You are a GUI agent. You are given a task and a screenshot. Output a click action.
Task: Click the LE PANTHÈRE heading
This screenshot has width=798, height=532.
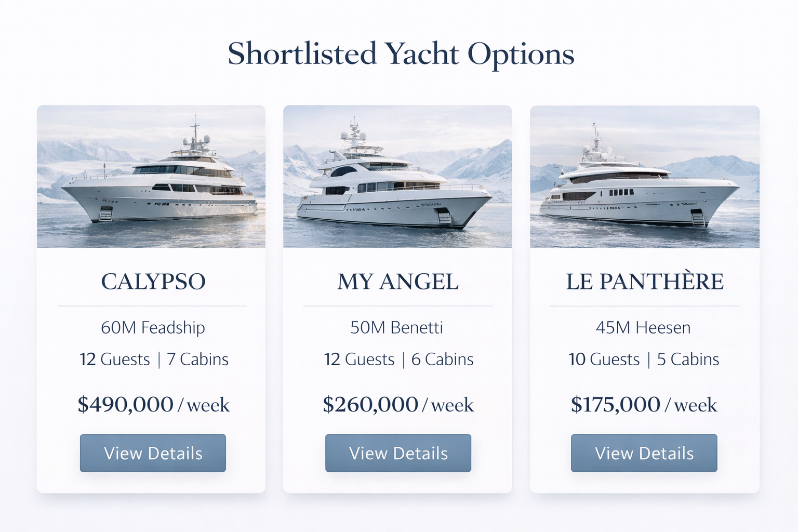[x=644, y=282]
